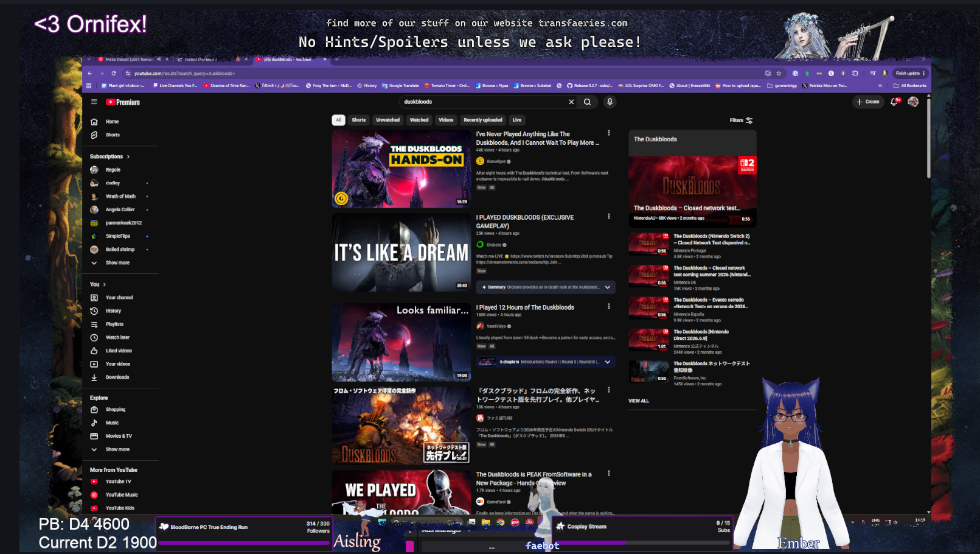
Task: Select the All filter chip
Action: (x=339, y=120)
